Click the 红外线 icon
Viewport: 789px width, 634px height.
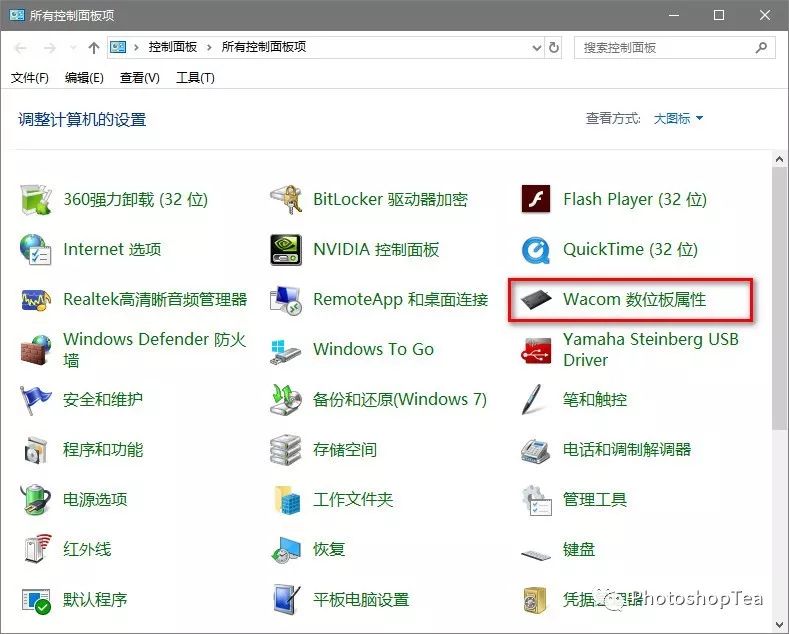point(37,548)
